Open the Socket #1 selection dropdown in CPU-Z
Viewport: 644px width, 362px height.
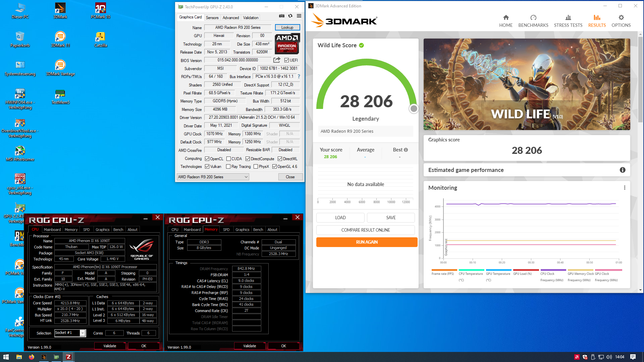70,333
